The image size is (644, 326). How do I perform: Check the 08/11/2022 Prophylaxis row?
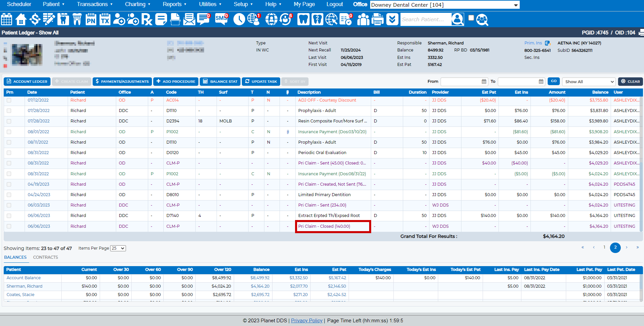[9, 142]
